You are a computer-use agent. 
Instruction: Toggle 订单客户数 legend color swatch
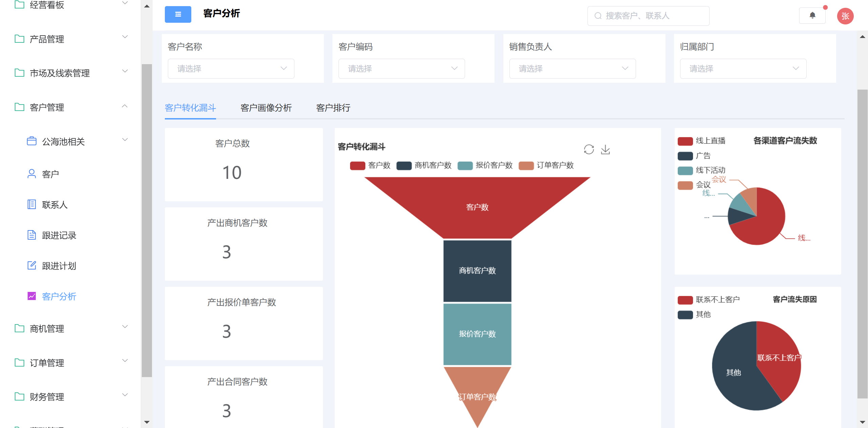point(526,165)
